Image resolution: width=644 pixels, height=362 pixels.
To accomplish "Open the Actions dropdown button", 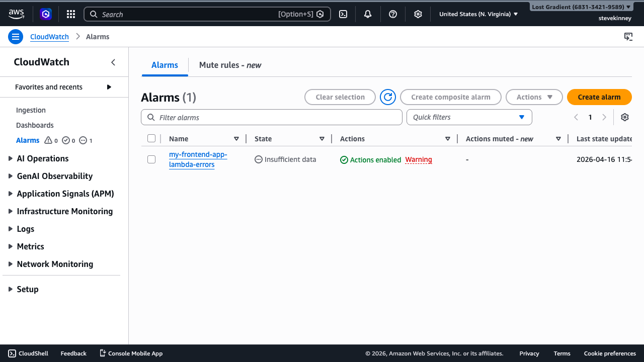I will click(x=534, y=97).
